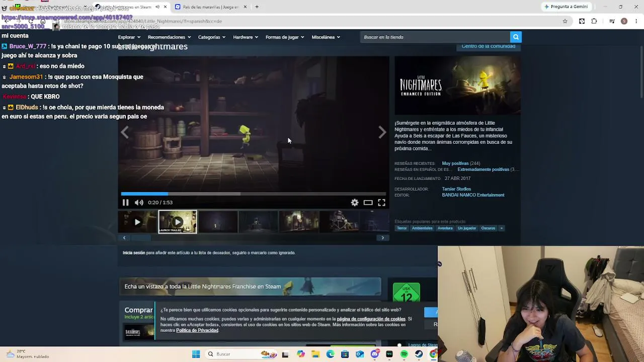Viewport: 644px width, 362px height.
Task: Open the video player settings gear
Action: click(x=355, y=203)
